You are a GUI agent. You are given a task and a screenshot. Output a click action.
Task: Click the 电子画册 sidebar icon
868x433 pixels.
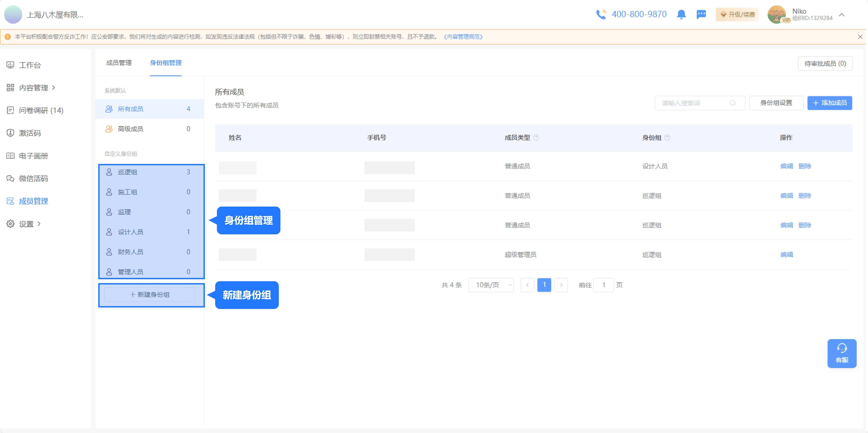(x=10, y=156)
